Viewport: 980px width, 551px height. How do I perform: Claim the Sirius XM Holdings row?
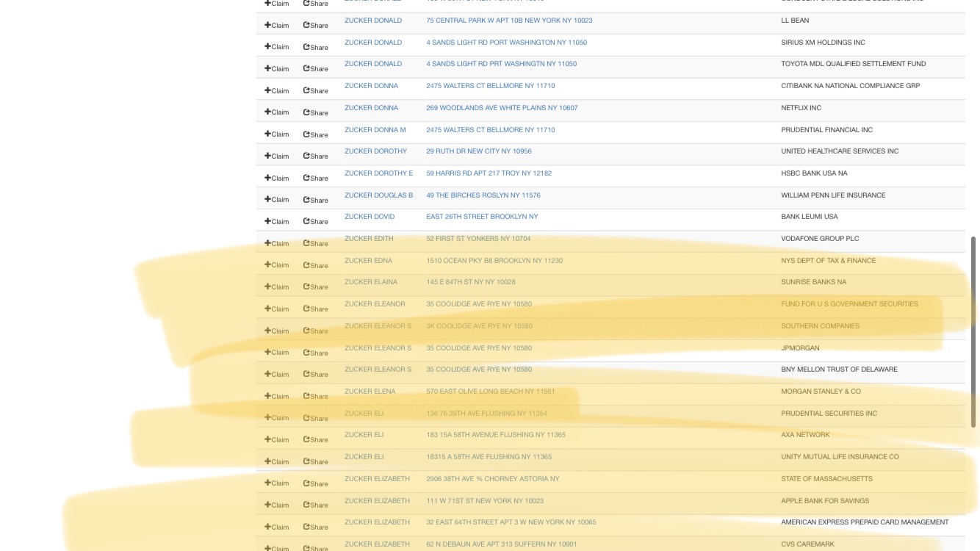point(277,47)
